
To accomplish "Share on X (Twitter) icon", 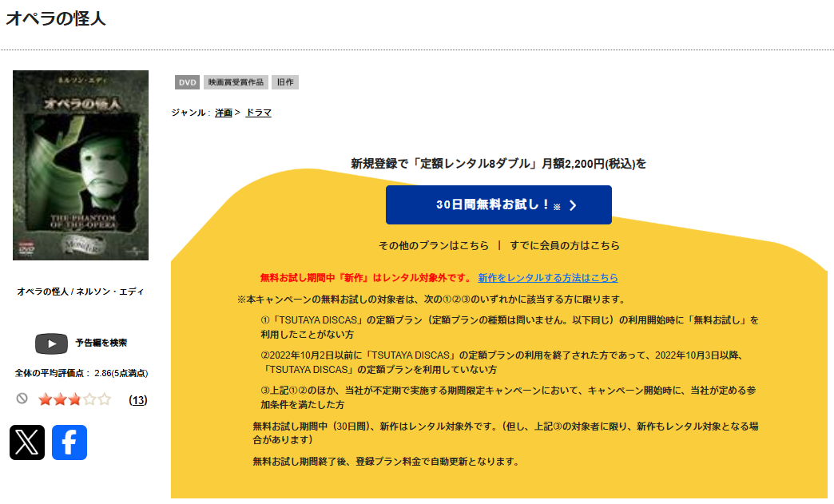I will [27, 442].
